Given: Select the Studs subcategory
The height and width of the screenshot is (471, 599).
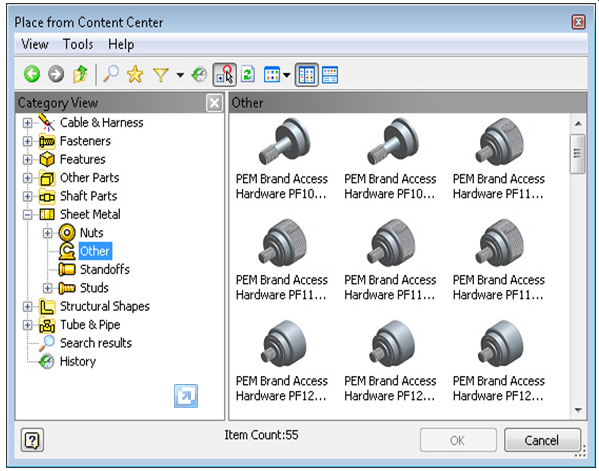Looking at the screenshot, I should [x=94, y=288].
